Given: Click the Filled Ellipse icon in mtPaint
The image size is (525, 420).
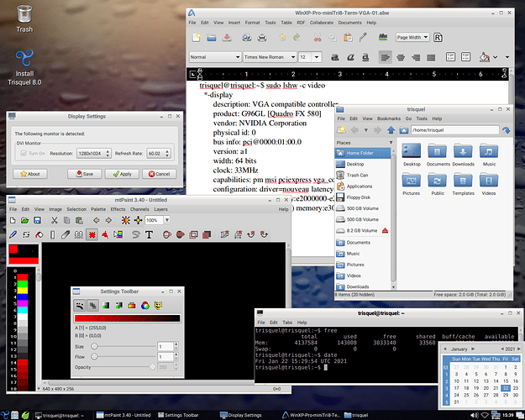Looking at the screenshot, I should (180, 235).
